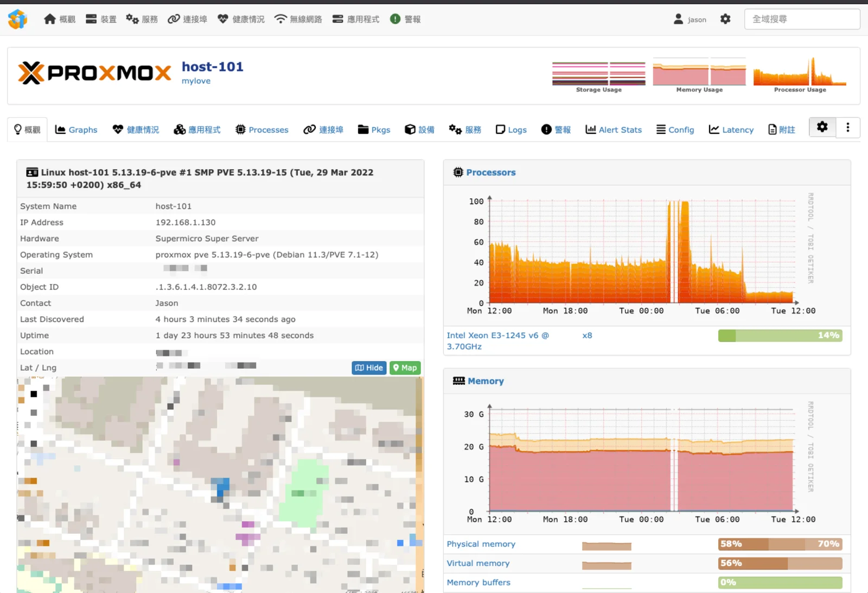Open the 服務 services menu in top navbar
The image size is (868, 593).
coord(142,19)
